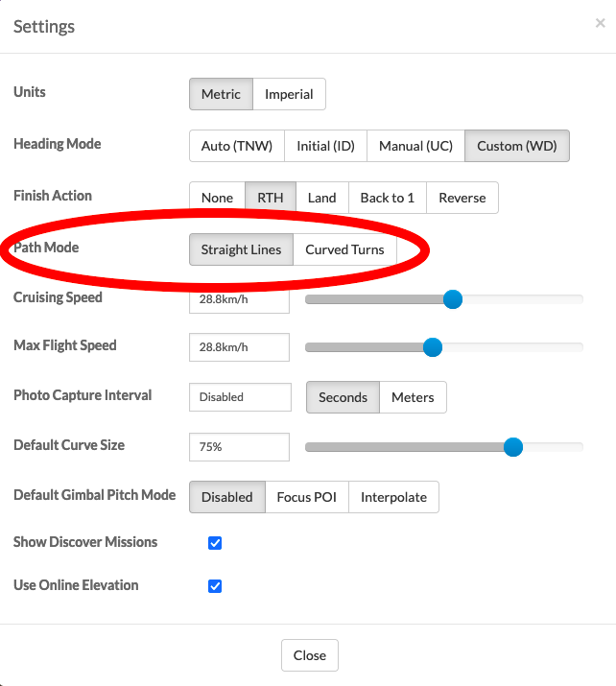Viewport: 616px width, 686px height.
Task: Switch Heading Mode to Manual (UC)
Action: (x=415, y=146)
